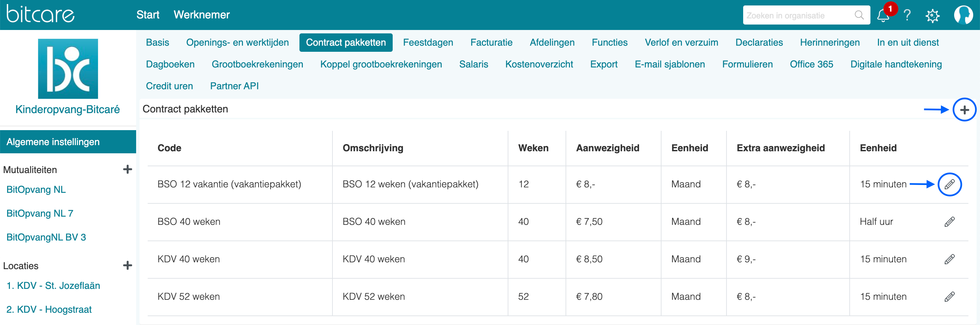Open the notifications bell
980x325 pixels.
coord(883,16)
